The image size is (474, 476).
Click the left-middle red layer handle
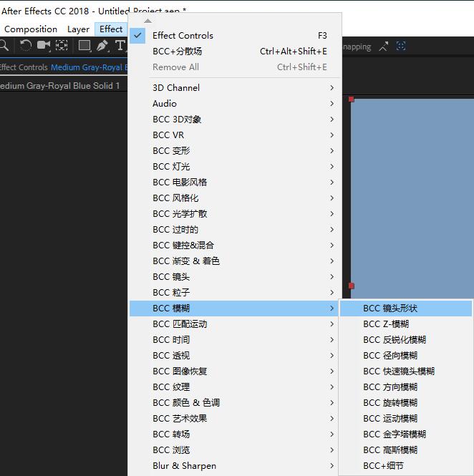coord(352,286)
